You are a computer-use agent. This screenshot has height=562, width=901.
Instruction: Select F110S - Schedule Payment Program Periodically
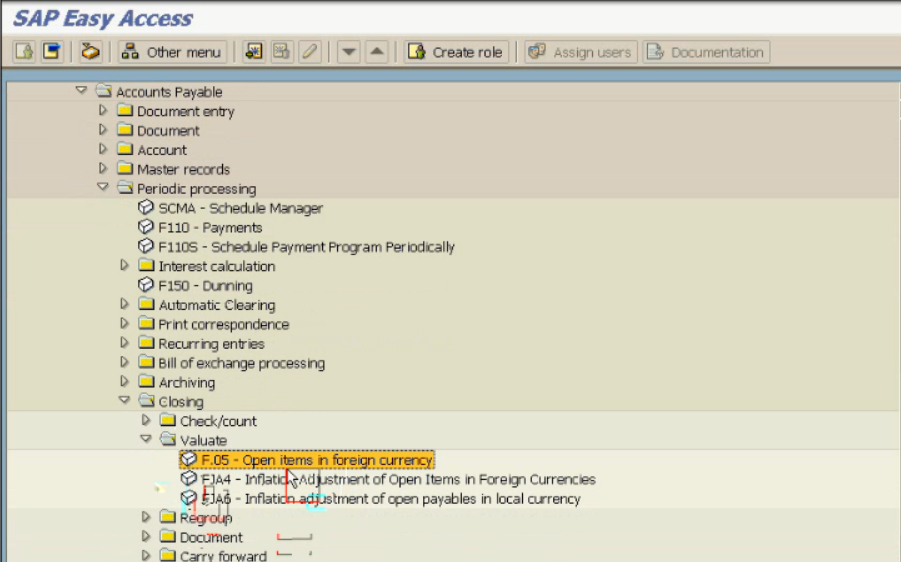click(x=306, y=247)
